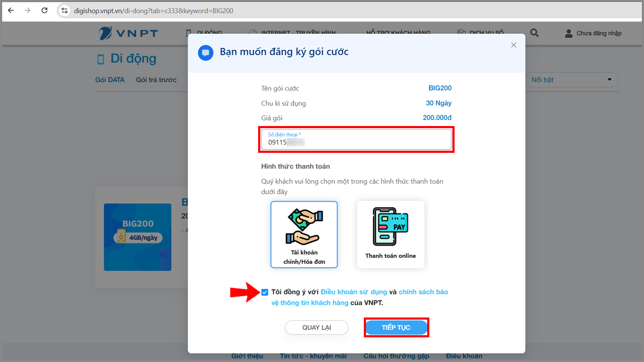
Task: Click the 200.000đ price value
Action: 437,118
